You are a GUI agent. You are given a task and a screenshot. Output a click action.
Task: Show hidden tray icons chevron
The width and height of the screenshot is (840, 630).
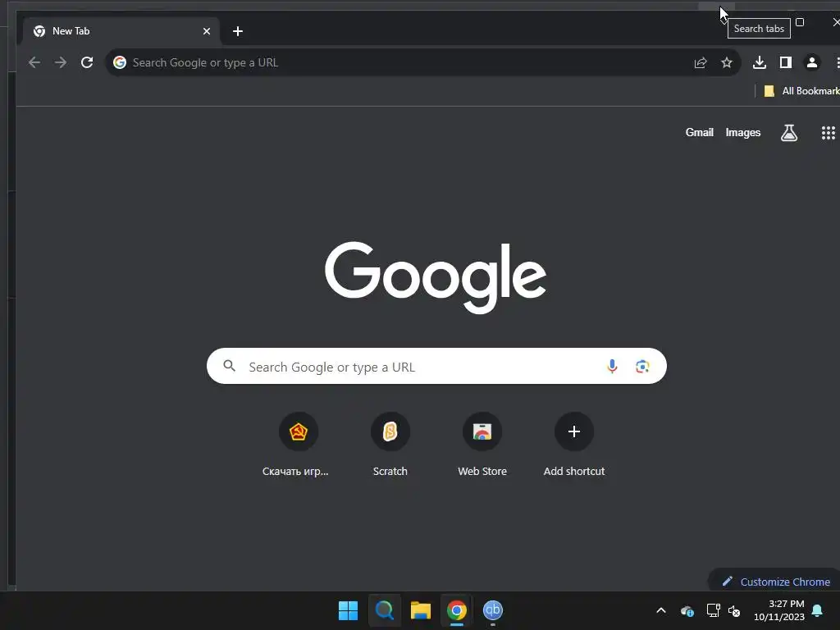(x=661, y=610)
